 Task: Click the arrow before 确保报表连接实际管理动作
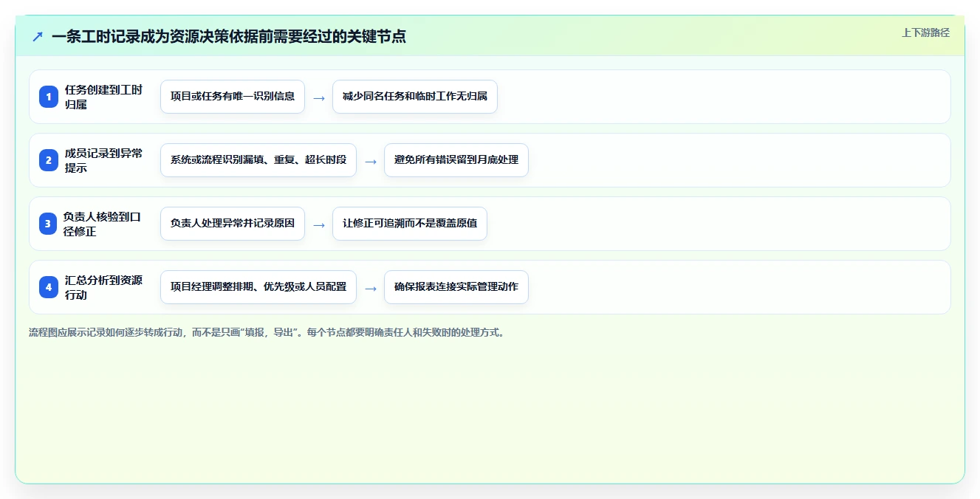tap(371, 288)
